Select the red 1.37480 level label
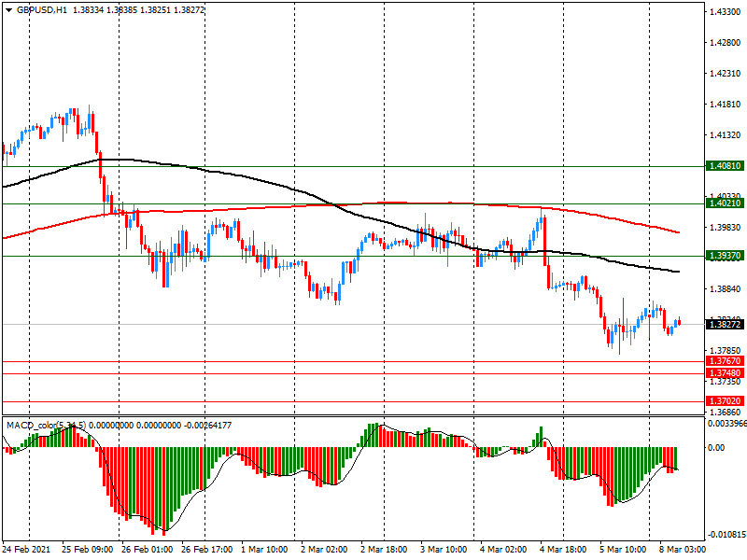Viewport: 747px width, 560px height. [725, 373]
